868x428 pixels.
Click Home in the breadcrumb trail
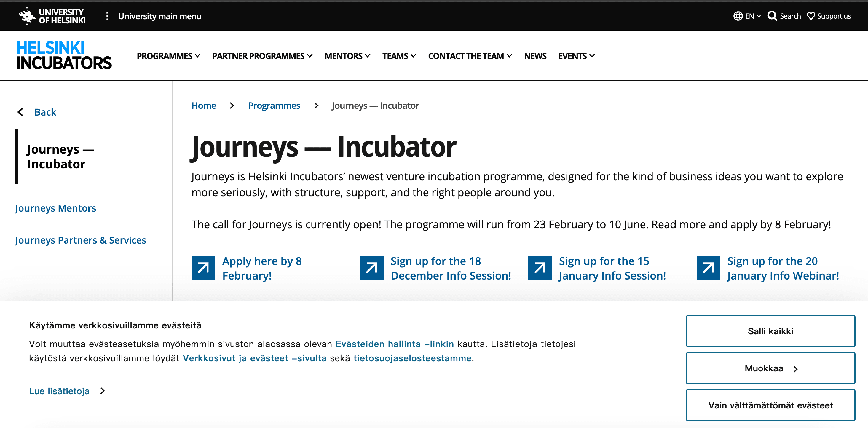click(204, 106)
